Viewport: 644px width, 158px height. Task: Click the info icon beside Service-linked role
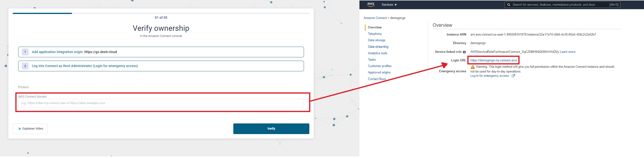click(x=464, y=52)
